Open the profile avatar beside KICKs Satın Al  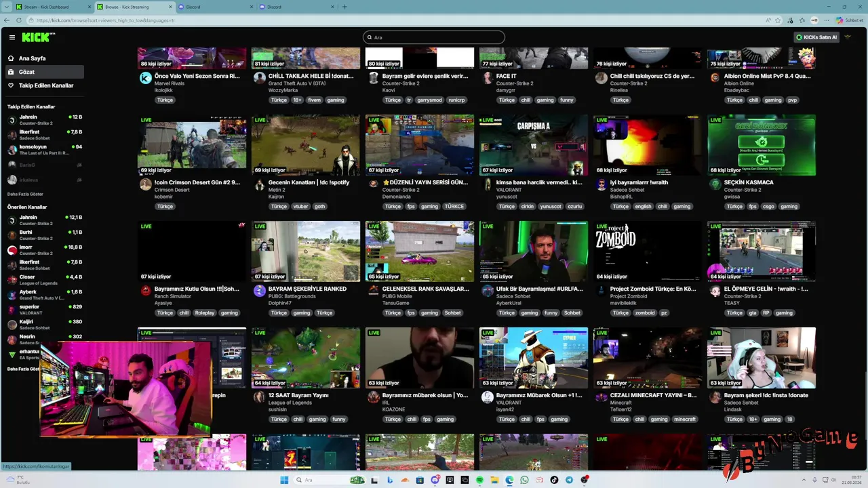click(848, 37)
